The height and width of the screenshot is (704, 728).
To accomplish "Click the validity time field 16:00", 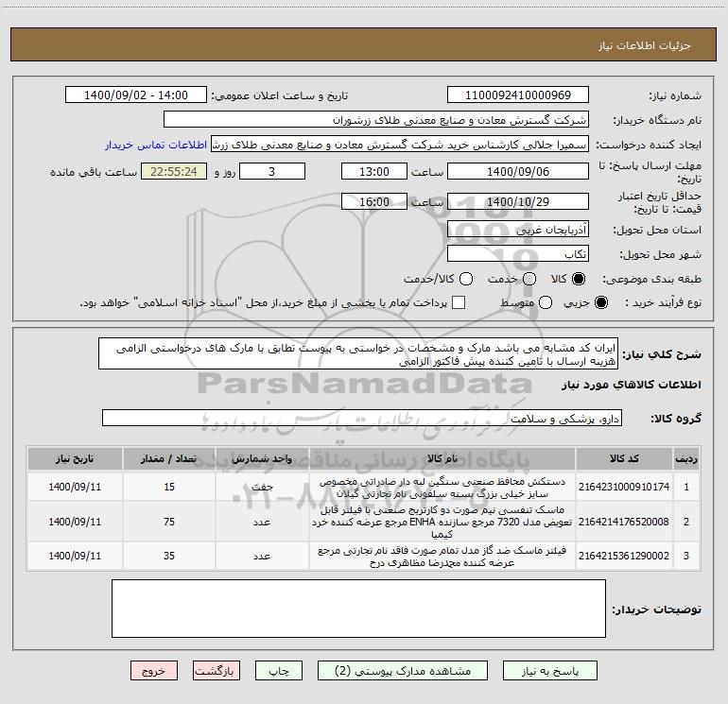I will coord(374,202).
